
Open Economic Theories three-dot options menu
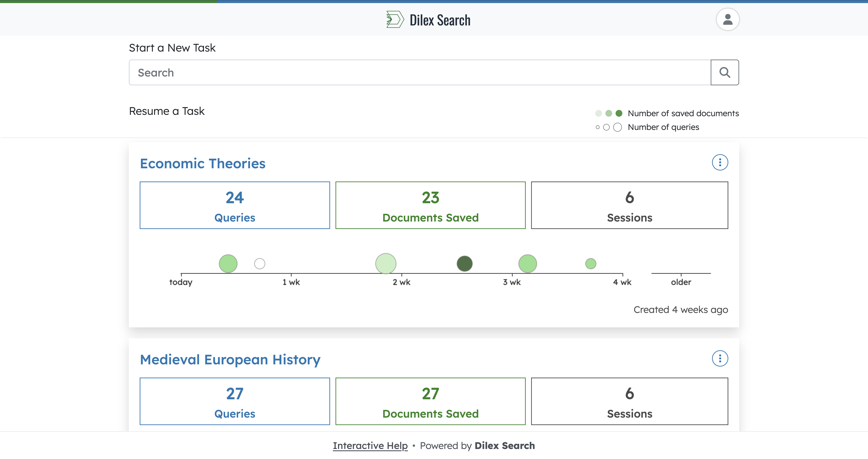(720, 162)
